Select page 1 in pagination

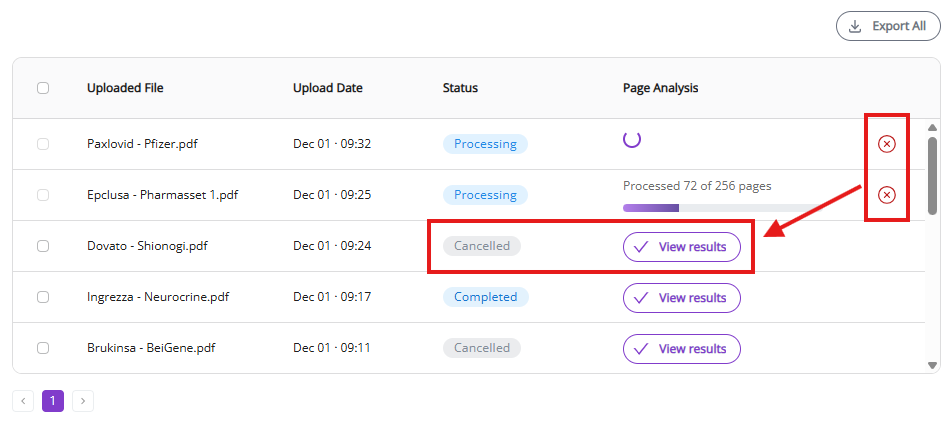pos(53,401)
